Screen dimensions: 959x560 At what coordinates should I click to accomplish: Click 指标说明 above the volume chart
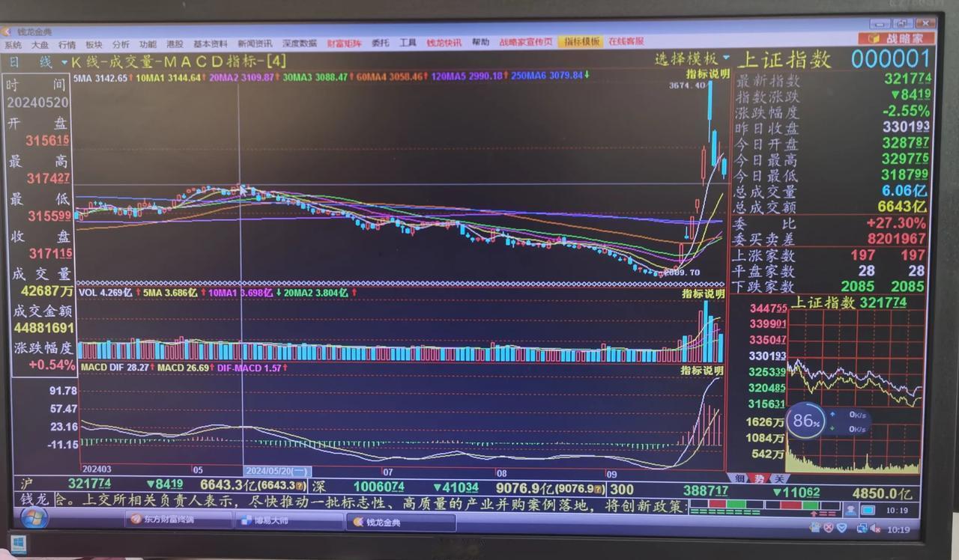[703, 293]
